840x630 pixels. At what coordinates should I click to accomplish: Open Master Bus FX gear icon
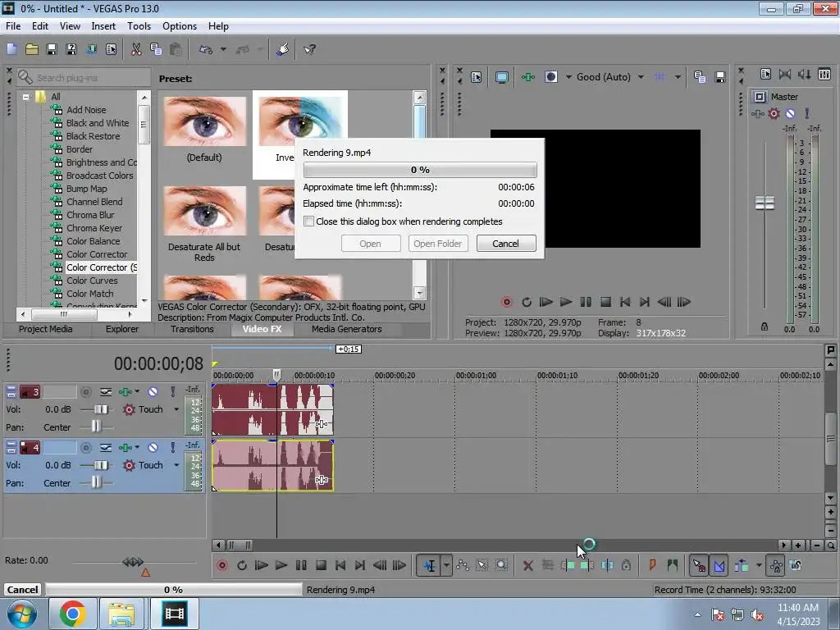click(x=774, y=113)
